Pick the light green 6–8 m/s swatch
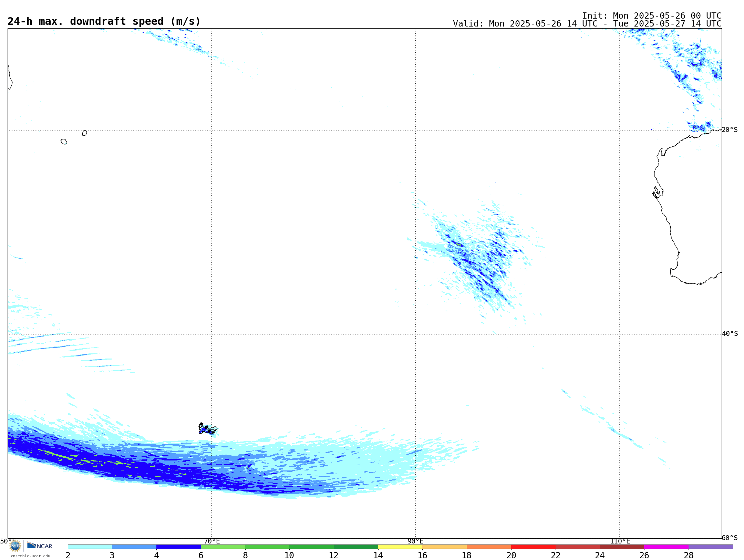Image resolution: width=744 pixels, height=560 pixels. point(223,547)
